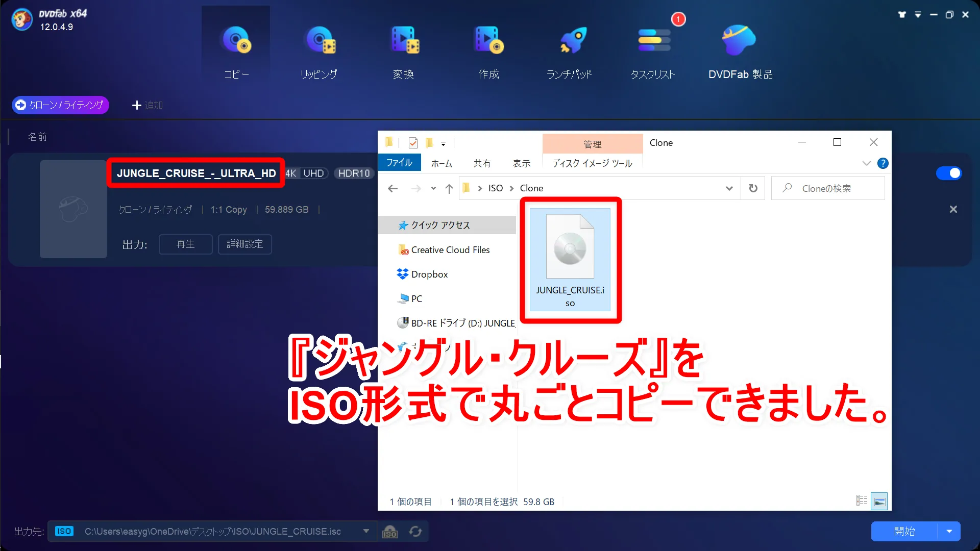Click the 開始 start button
The width and height of the screenshot is (980, 551).
tap(904, 531)
